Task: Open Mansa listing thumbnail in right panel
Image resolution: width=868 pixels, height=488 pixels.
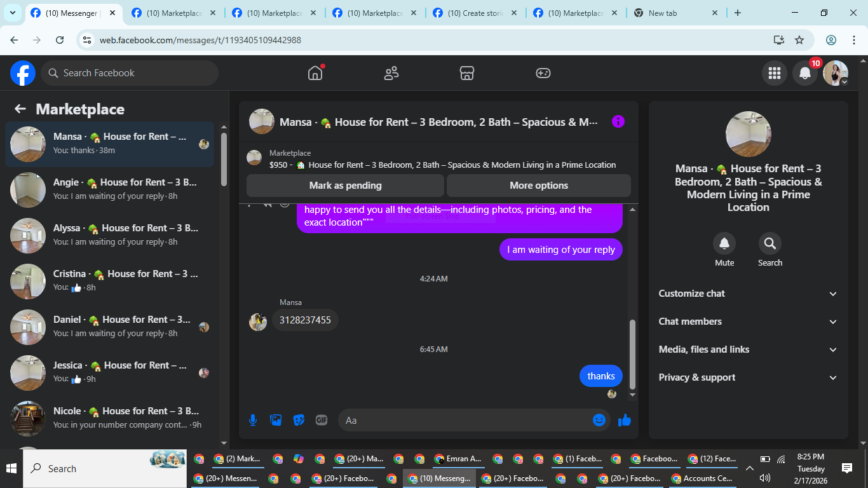Action: coord(749,134)
